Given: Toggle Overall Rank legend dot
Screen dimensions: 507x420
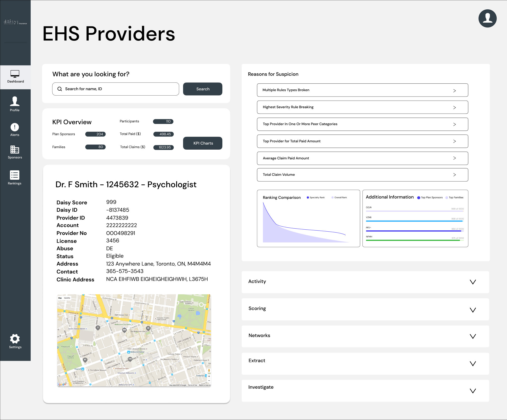Looking at the screenshot, I should pyautogui.click(x=333, y=198).
